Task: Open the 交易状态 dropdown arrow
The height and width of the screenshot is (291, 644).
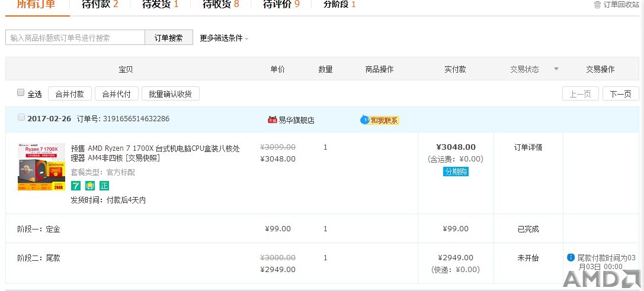Action: click(556, 69)
